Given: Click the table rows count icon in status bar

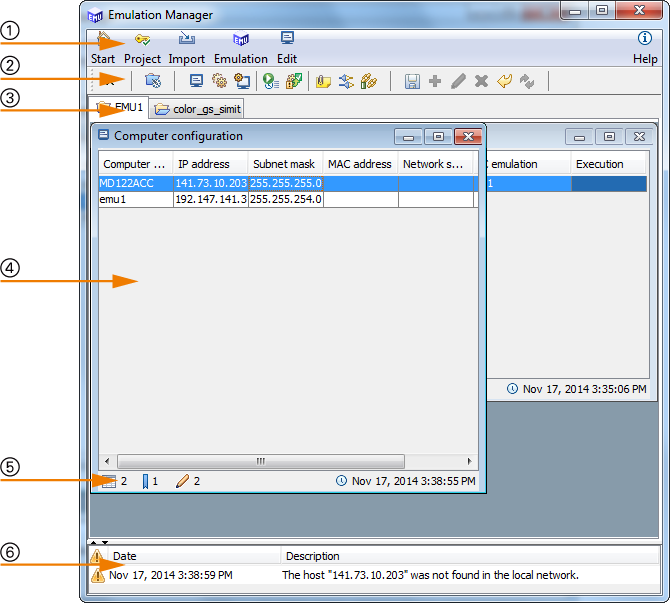Looking at the screenshot, I should point(109,481).
